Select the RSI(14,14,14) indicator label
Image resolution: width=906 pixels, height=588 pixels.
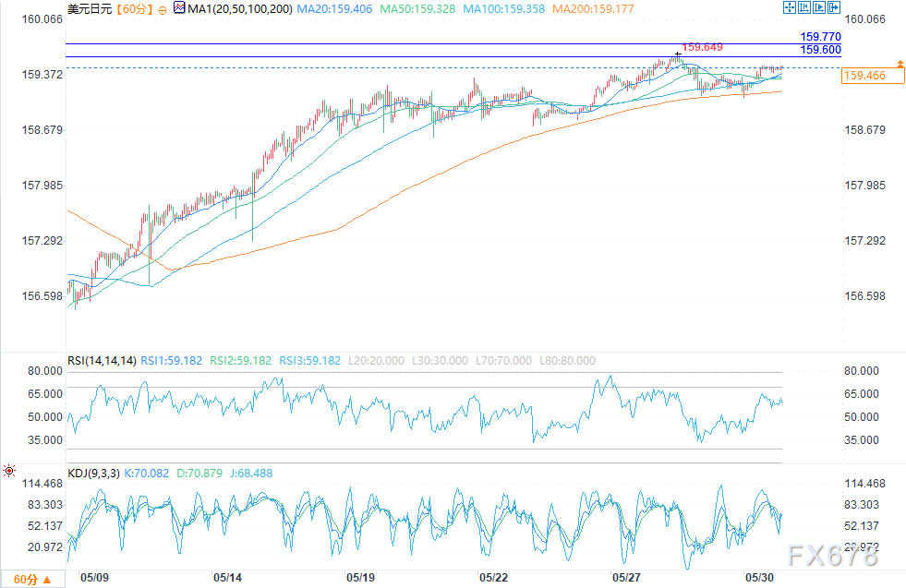(102, 360)
